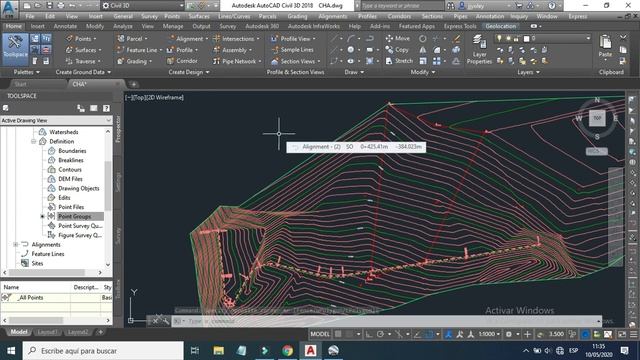
Task: Open the Toolspace palette button
Action: coord(16,49)
